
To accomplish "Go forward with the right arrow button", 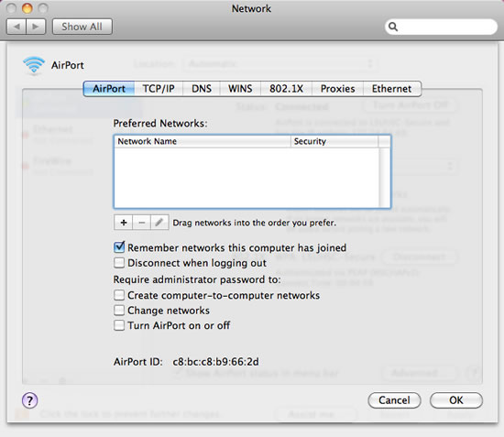I will coord(36,27).
